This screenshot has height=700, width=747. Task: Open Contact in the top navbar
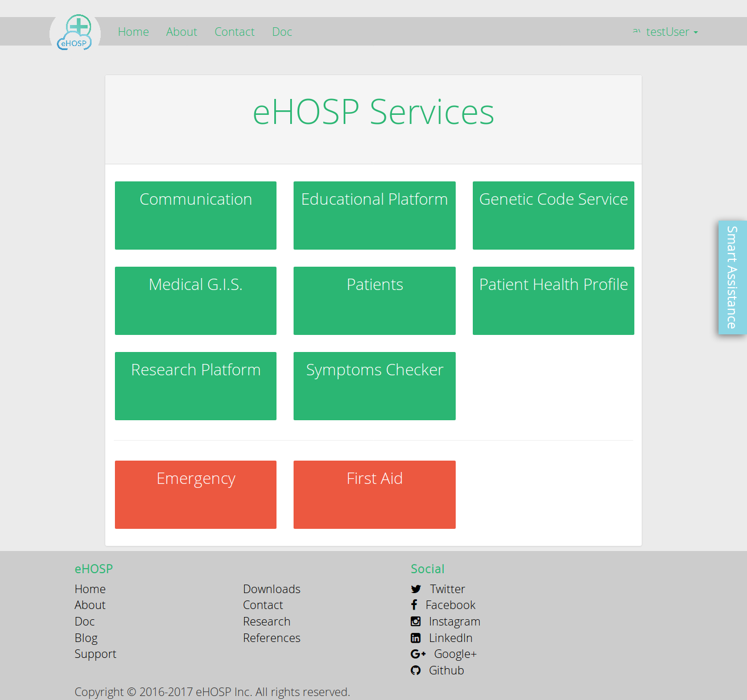(x=234, y=32)
